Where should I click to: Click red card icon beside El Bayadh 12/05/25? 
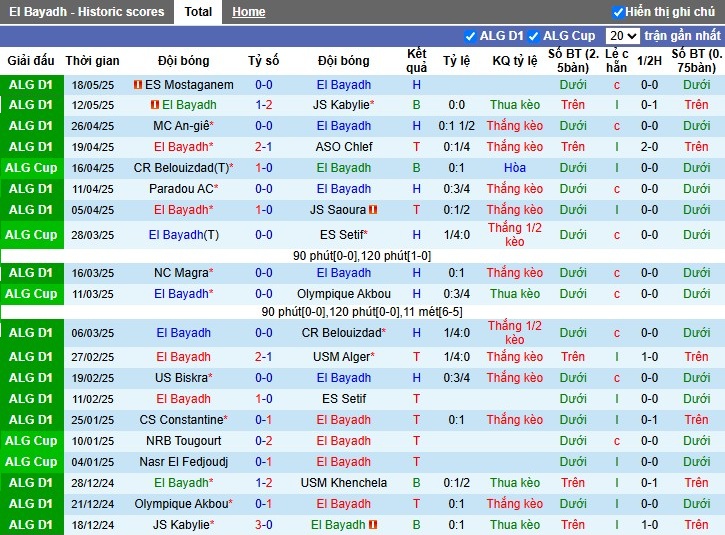[x=155, y=105]
